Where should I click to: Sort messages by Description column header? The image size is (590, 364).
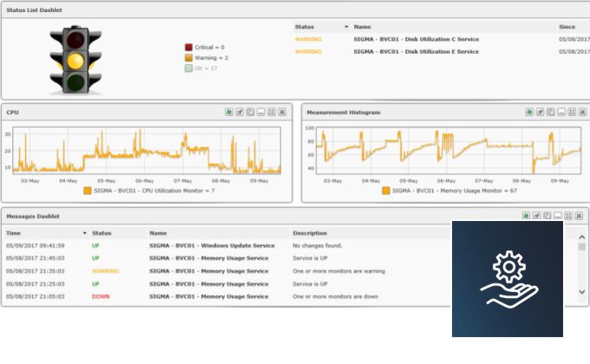click(310, 233)
